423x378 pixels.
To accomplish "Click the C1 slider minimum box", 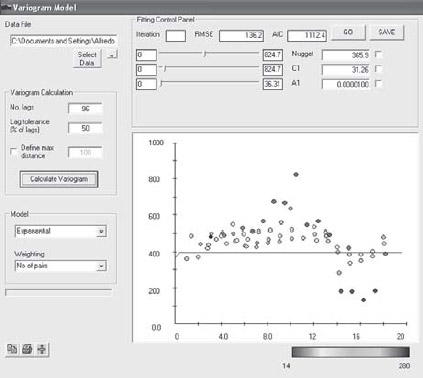I will 146,69.
